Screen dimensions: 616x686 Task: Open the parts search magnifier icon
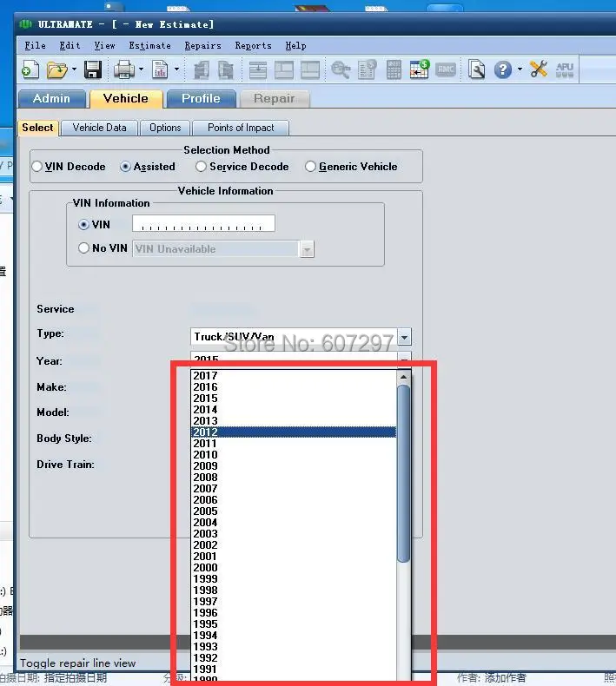point(341,70)
